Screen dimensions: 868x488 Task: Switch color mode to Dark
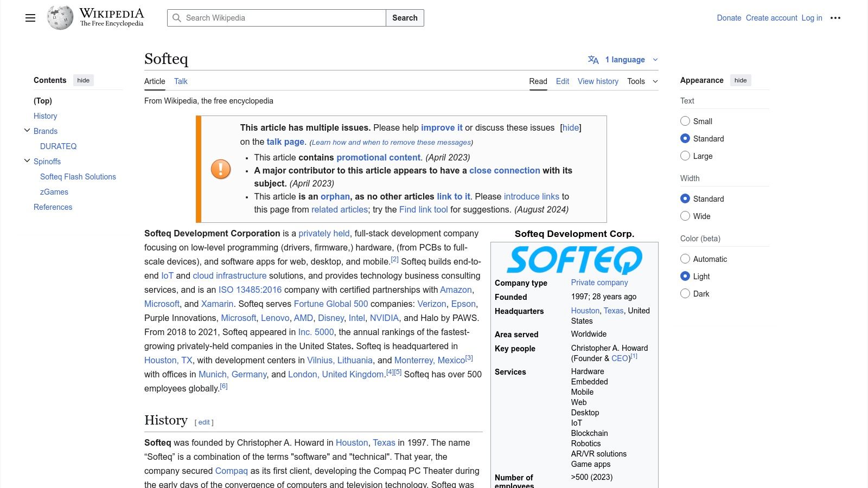click(x=685, y=294)
